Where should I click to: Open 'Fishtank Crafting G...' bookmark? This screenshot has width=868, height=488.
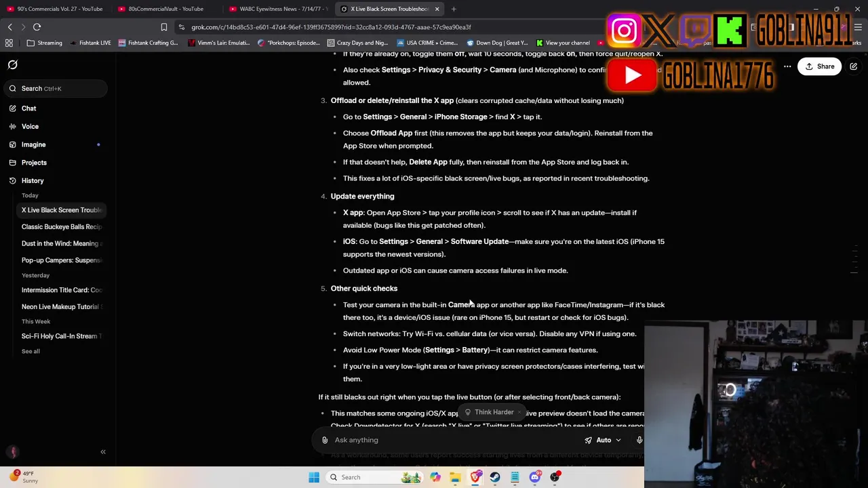148,43
